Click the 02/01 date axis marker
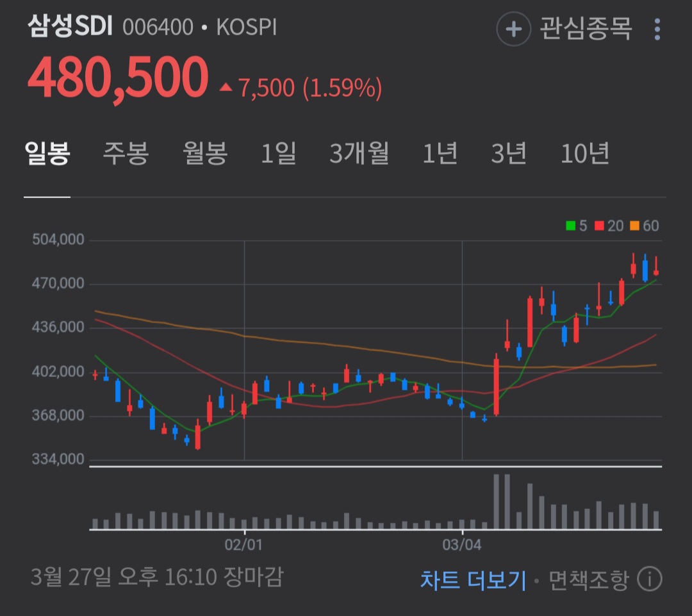Viewport: 692px width, 616px height. (243, 544)
